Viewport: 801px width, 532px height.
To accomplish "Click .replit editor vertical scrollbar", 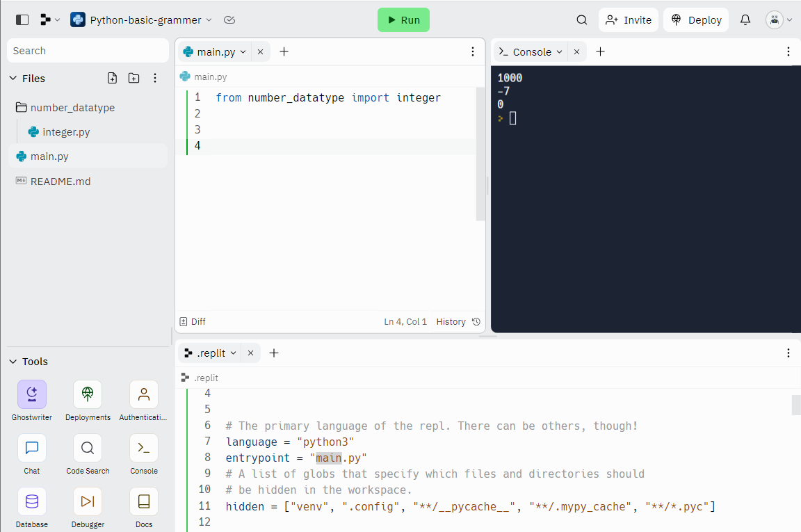I will pos(796,405).
